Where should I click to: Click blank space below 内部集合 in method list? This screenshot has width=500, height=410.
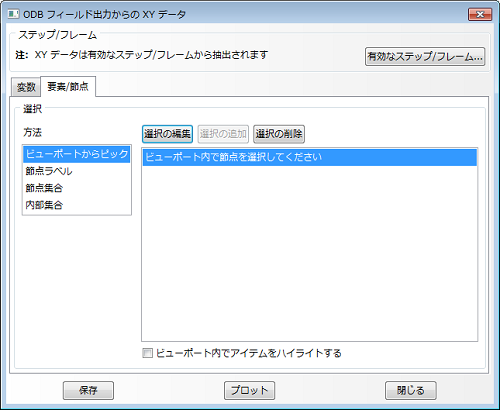(x=77, y=214)
